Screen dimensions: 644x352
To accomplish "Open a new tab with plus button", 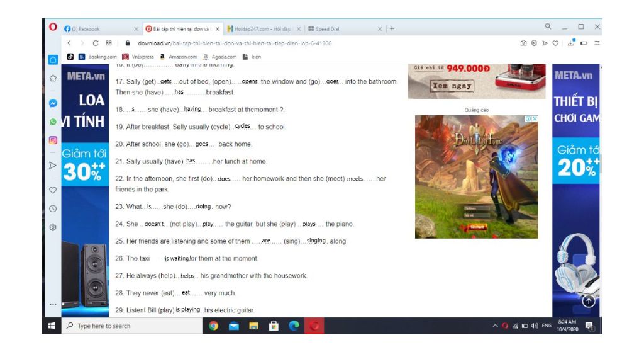I will coord(392,29).
